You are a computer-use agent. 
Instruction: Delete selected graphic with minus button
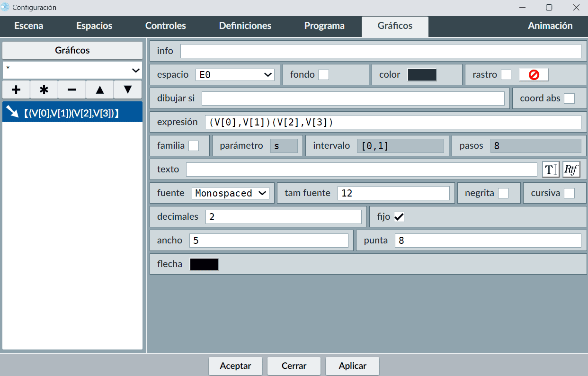pos(72,89)
